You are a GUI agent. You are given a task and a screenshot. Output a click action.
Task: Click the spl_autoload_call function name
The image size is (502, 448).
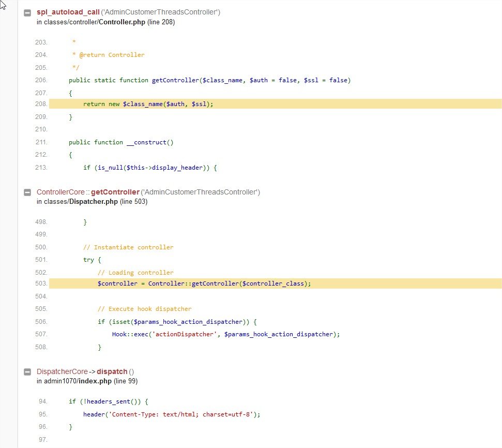tap(68, 12)
